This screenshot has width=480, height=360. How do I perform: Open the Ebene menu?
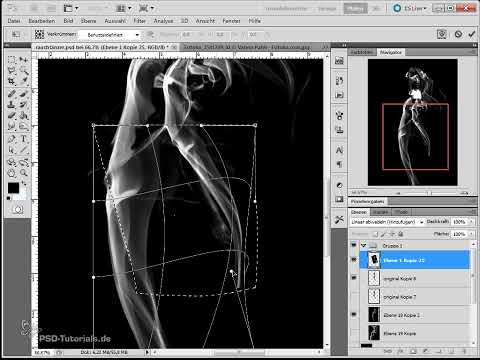(88, 21)
